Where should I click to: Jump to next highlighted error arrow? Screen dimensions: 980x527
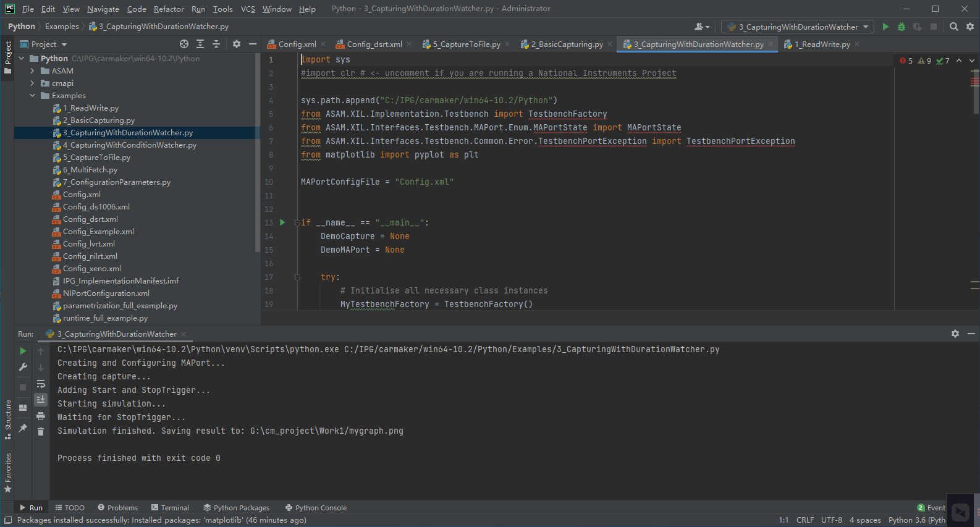pos(972,61)
